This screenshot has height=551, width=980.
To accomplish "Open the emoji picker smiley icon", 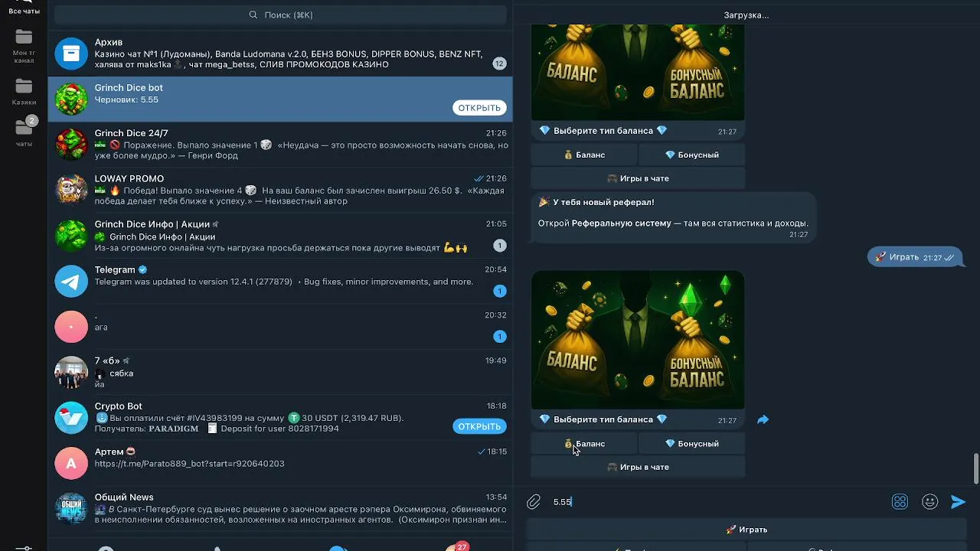I will click(x=930, y=502).
